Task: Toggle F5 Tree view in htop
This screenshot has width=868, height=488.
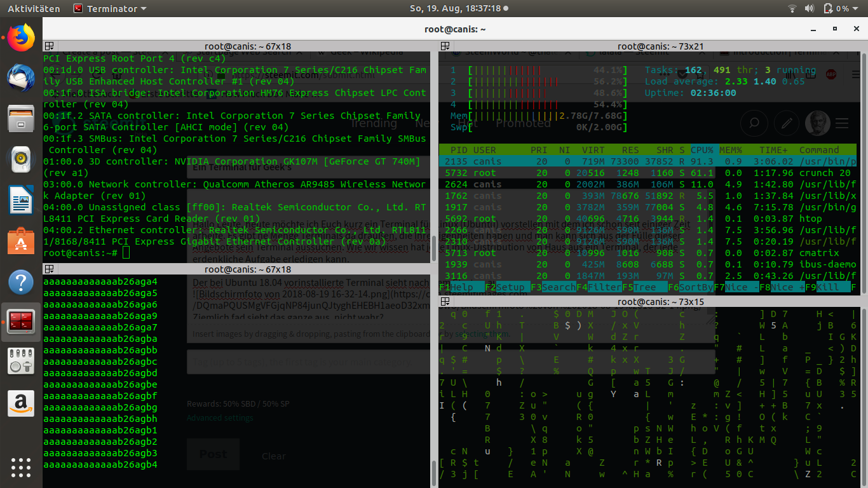Action: click(645, 287)
